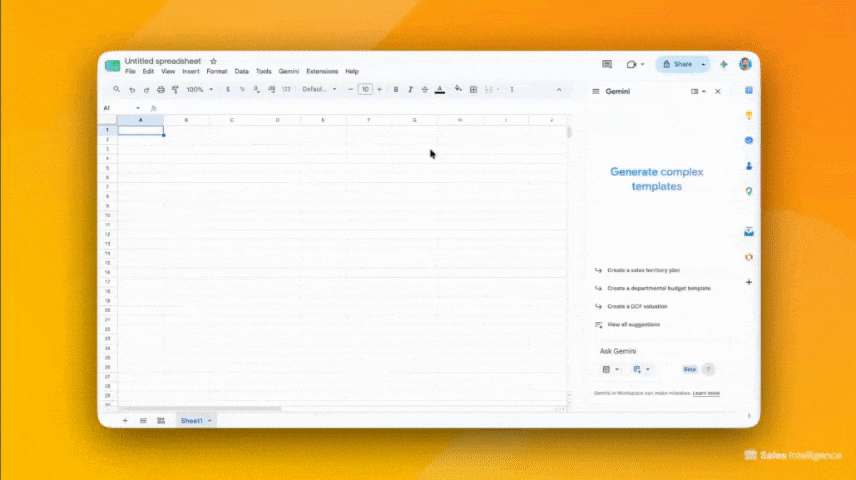Format cell as currency
Viewport: 856px width, 480px height.
pos(228,90)
